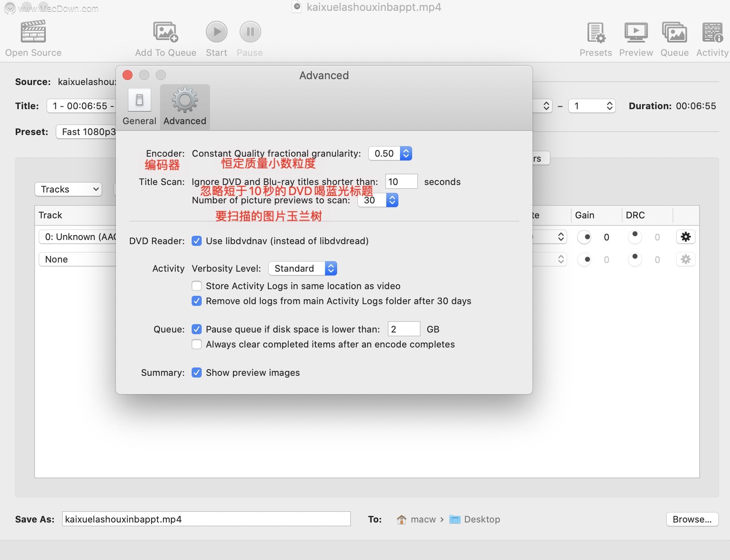
Task: Toggle Pause queue if disk space is lower
Action: pyautogui.click(x=197, y=329)
